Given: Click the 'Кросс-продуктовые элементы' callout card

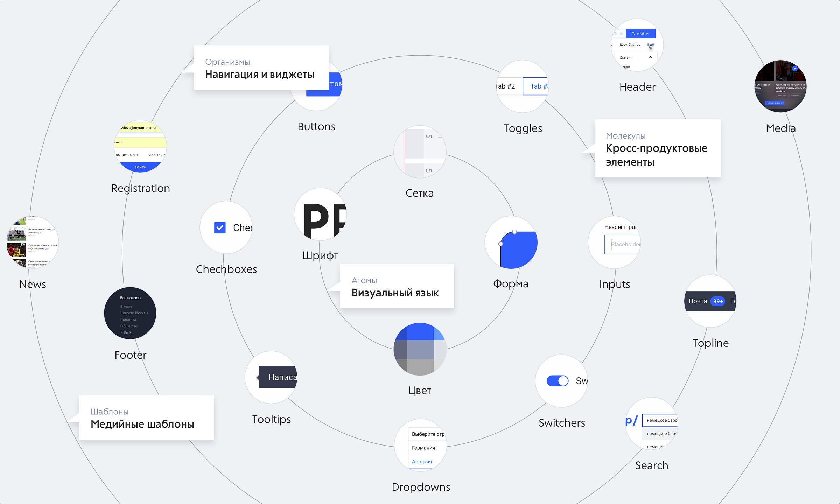Looking at the screenshot, I should 657,148.
